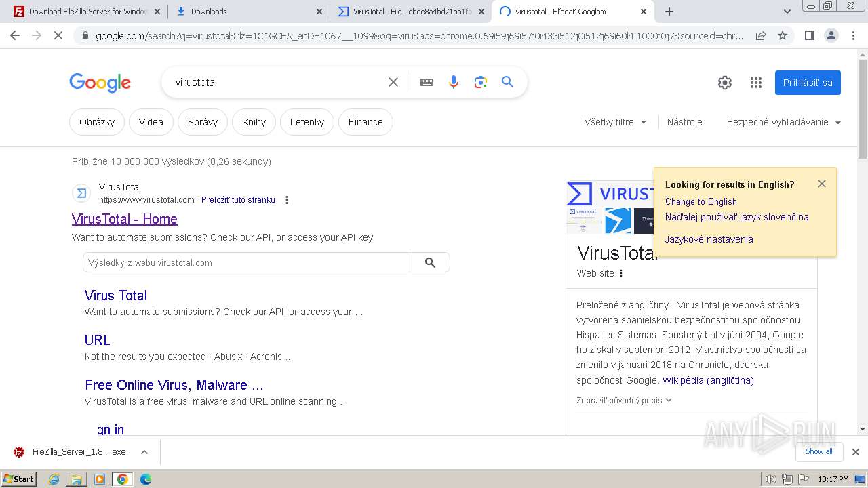The height and width of the screenshot is (488, 868).
Task: Open Jazykové nastavenia link
Action: (x=709, y=239)
